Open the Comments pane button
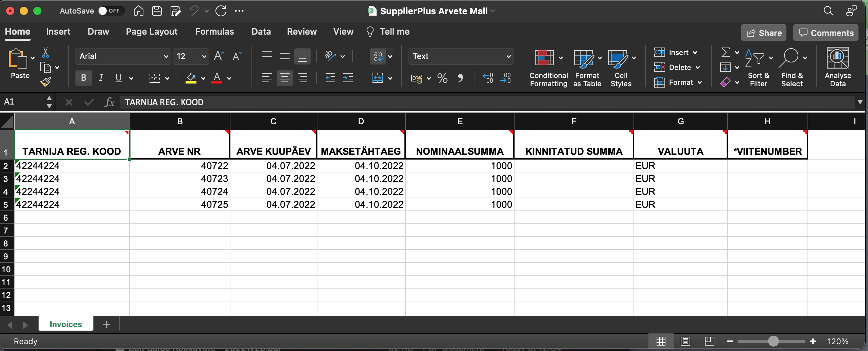 click(826, 33)
